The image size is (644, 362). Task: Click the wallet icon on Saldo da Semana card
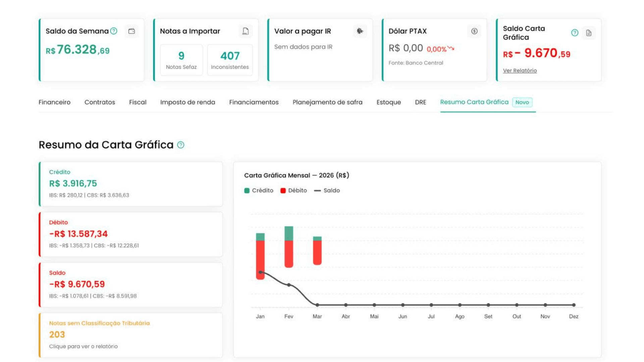[x=131, y=31]
